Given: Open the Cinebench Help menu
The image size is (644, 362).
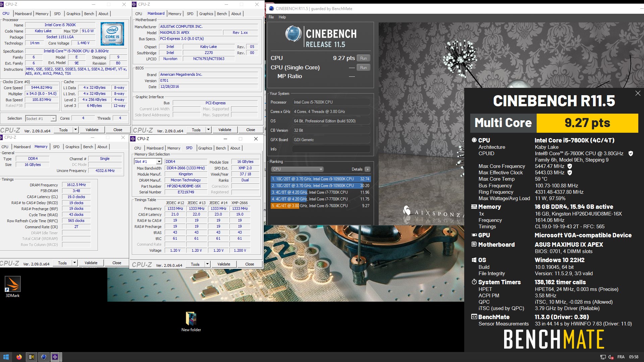Looking at the screenshot, I should 282,17.
